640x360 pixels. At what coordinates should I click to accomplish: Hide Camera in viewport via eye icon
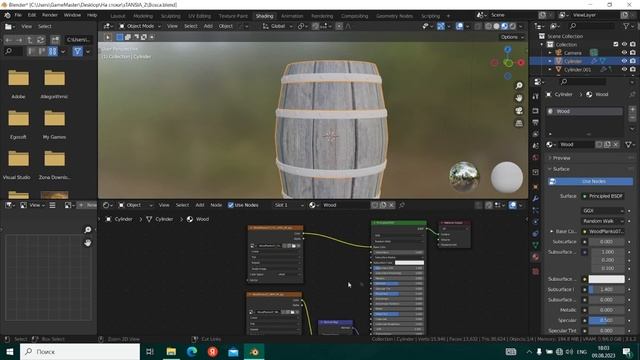coord(624,53)
